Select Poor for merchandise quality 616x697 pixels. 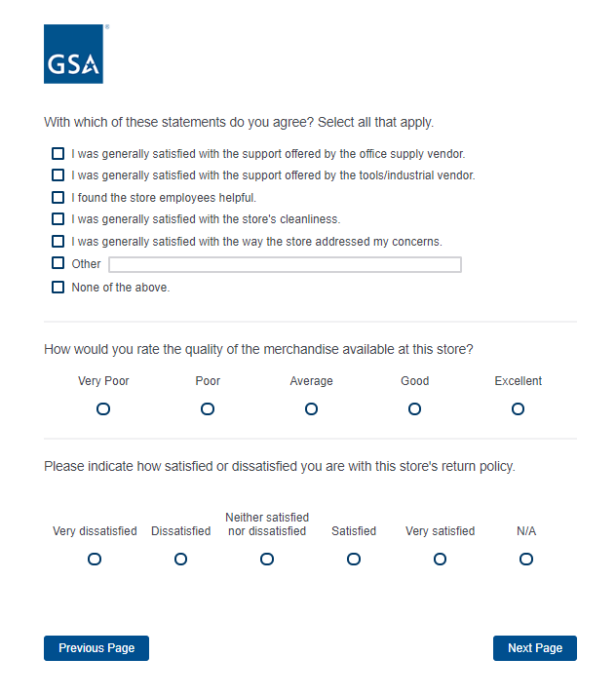208,409
